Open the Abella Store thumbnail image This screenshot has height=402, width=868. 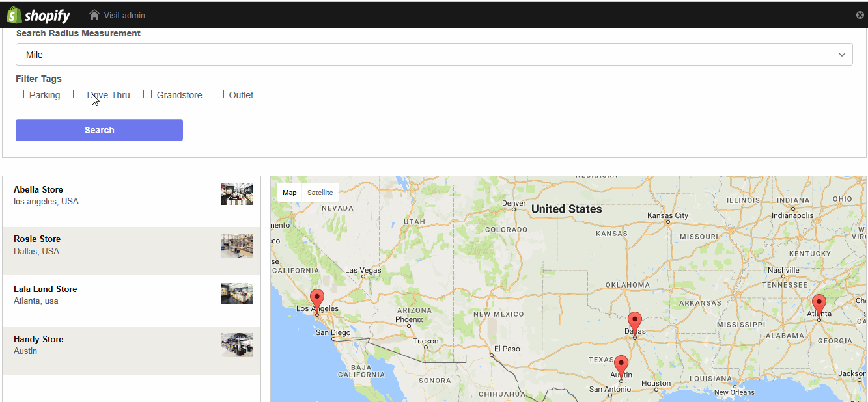237,194
